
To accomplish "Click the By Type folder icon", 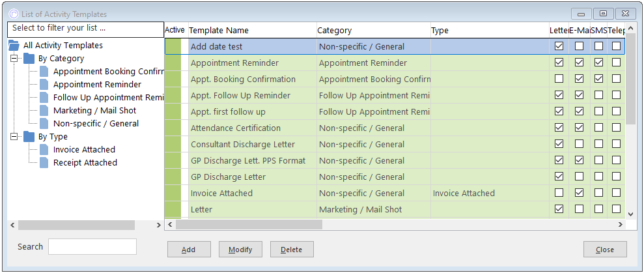I will (29, 137).
